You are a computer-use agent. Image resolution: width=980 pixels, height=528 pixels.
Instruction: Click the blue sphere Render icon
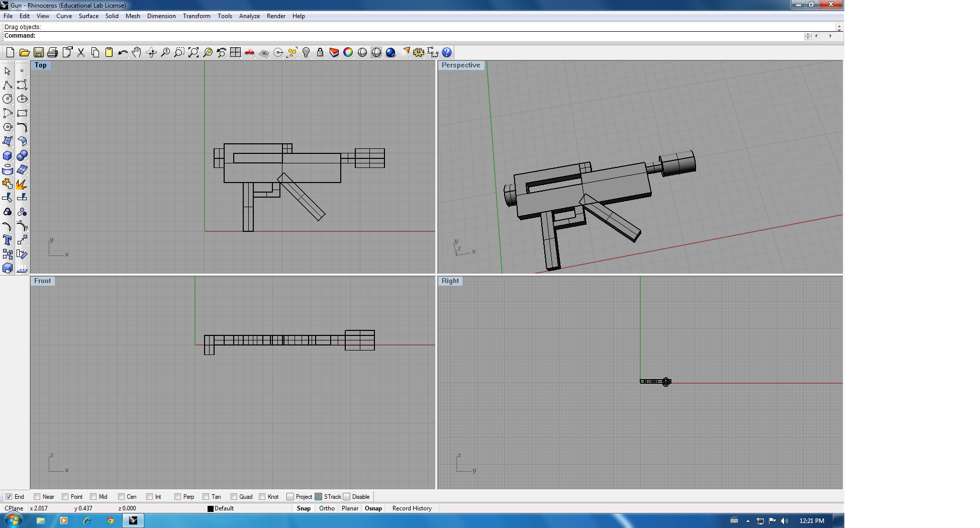(x=390, y=52)
